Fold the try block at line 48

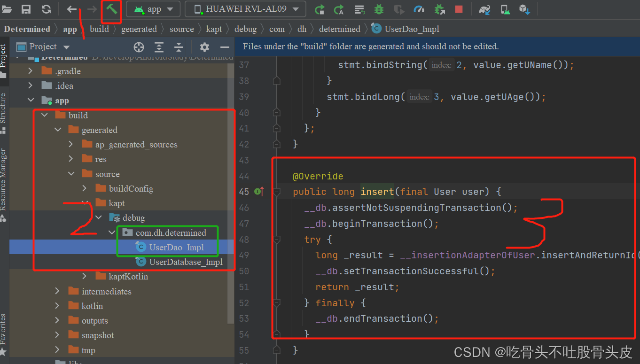click(x=276, y=240)
